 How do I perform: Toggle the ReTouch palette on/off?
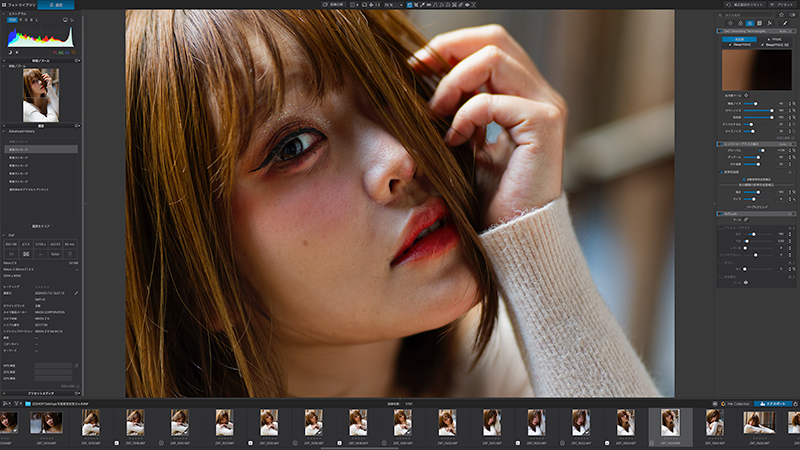point(721,213)
